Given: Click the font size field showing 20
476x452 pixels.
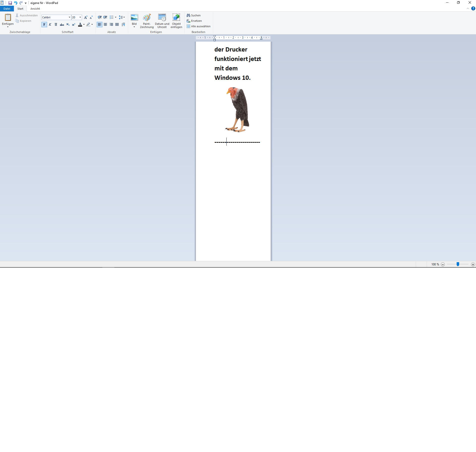Looking at the screenshot, I should 75,17.
